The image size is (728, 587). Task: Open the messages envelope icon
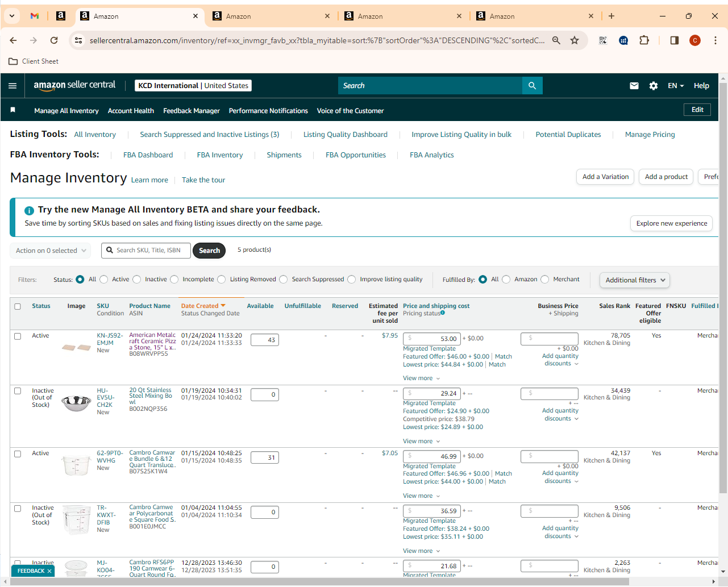click(x=634, y=86)
